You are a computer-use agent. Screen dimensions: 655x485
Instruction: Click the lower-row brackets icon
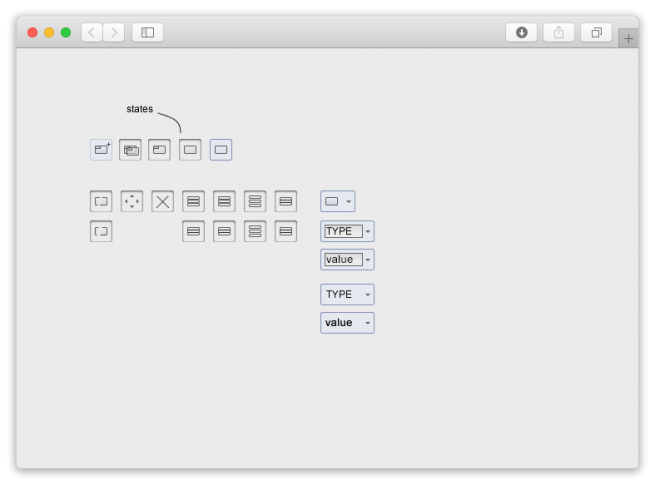coord(101,232)
